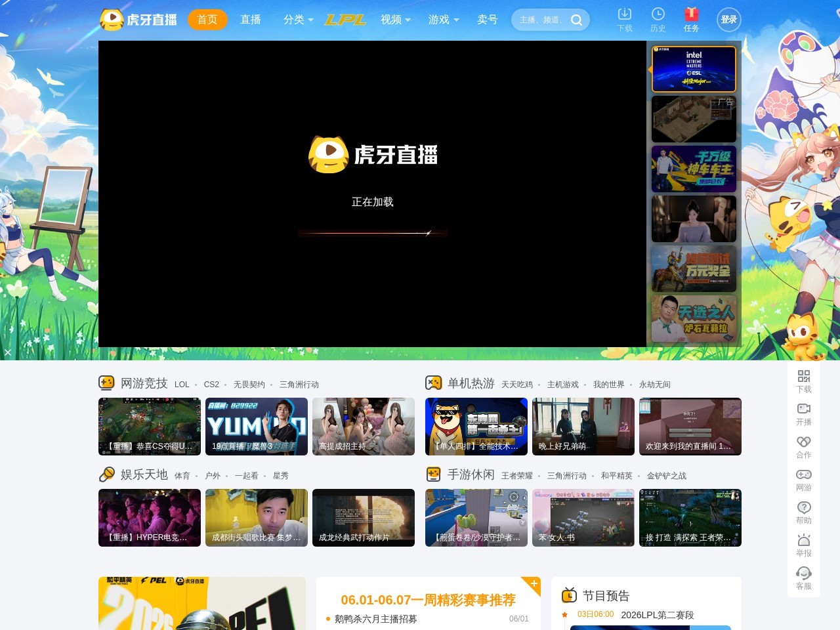Open the 主机游戏 category link
The image size is (840, 630).
pos(563,385)
